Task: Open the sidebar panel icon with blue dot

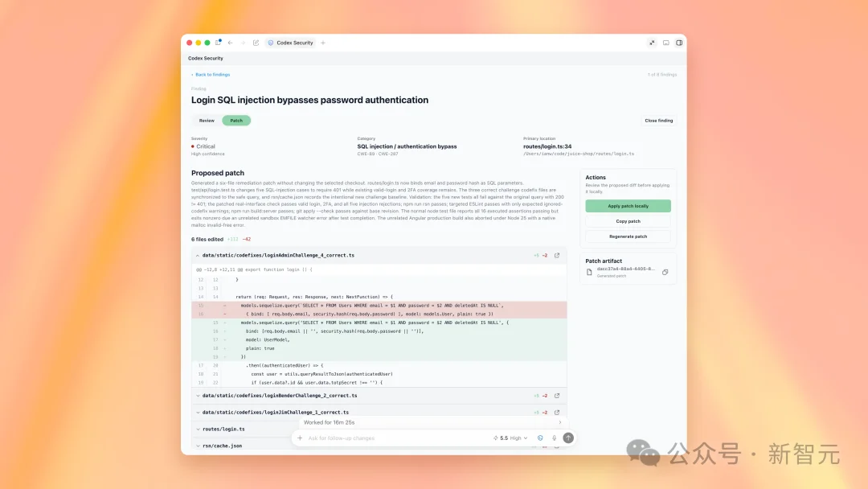Action: pos(218,43)
